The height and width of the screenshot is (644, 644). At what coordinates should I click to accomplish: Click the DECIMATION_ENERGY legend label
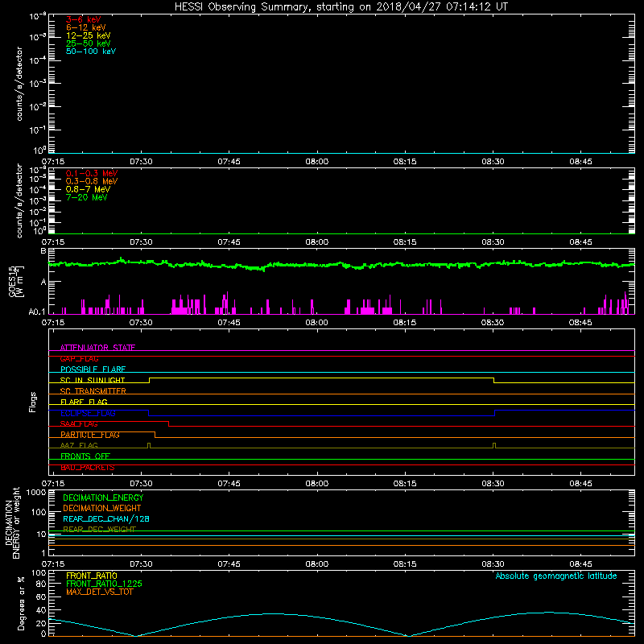tap(103, 497)
